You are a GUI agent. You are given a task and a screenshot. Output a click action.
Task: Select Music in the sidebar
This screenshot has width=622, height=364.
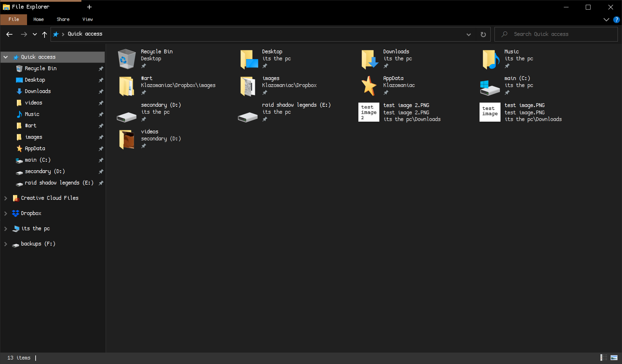(x=32, y=114)
